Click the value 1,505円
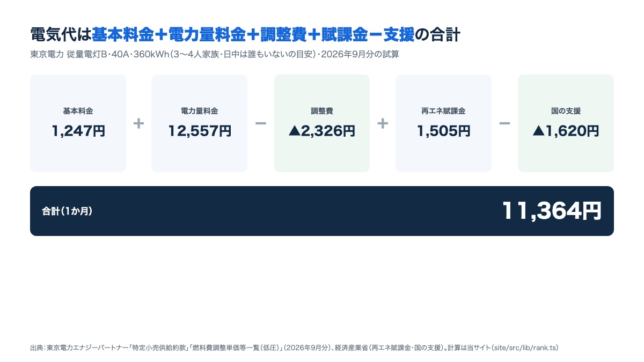 pyautogui.click(x=444, y=130)
